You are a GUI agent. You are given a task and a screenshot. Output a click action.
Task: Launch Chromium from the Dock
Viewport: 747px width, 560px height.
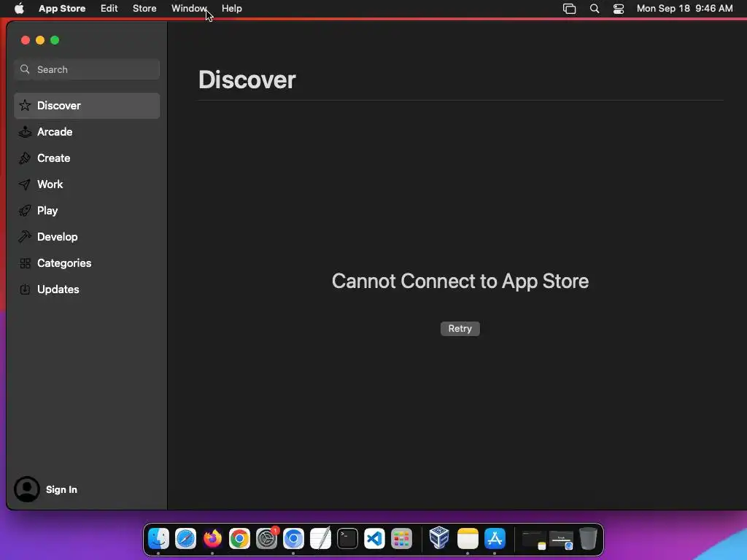[293, 539]
